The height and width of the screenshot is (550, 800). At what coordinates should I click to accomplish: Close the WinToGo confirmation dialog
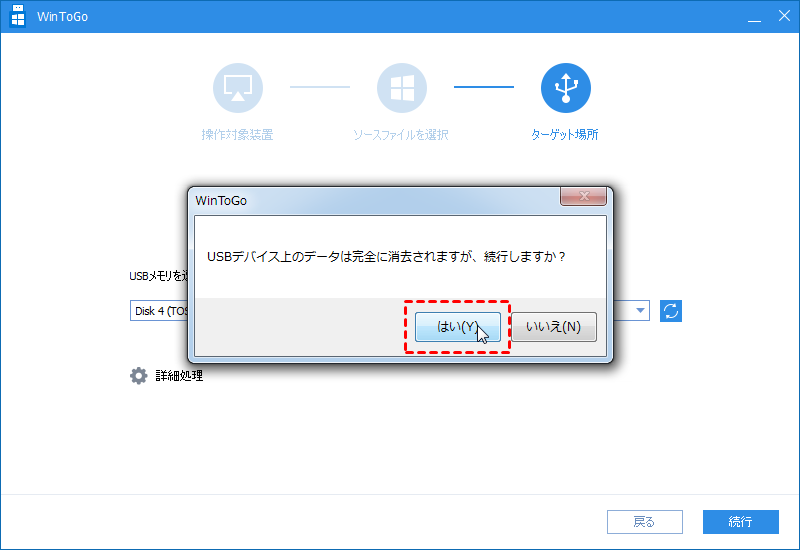(x=584, y=196)
